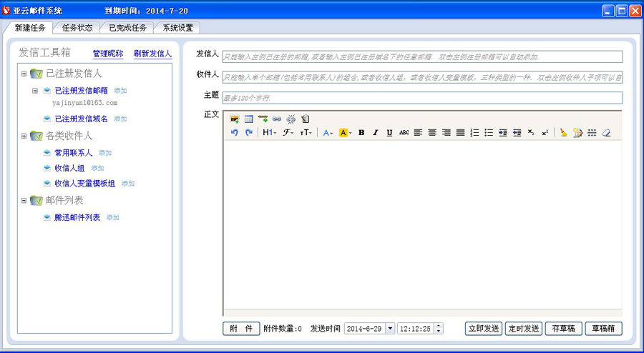Click the 刷新发信人 link
The height and width of the screenshot is (353, 644).
(x=152, y=54)
